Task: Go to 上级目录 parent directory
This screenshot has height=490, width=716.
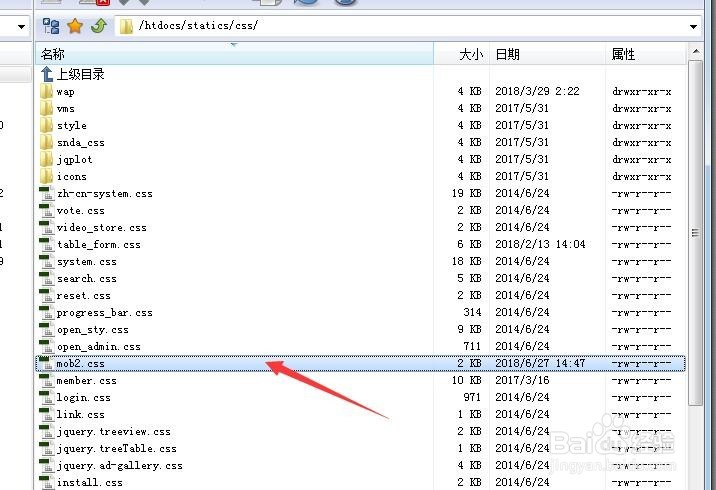Action: click(x=73, y=74)
